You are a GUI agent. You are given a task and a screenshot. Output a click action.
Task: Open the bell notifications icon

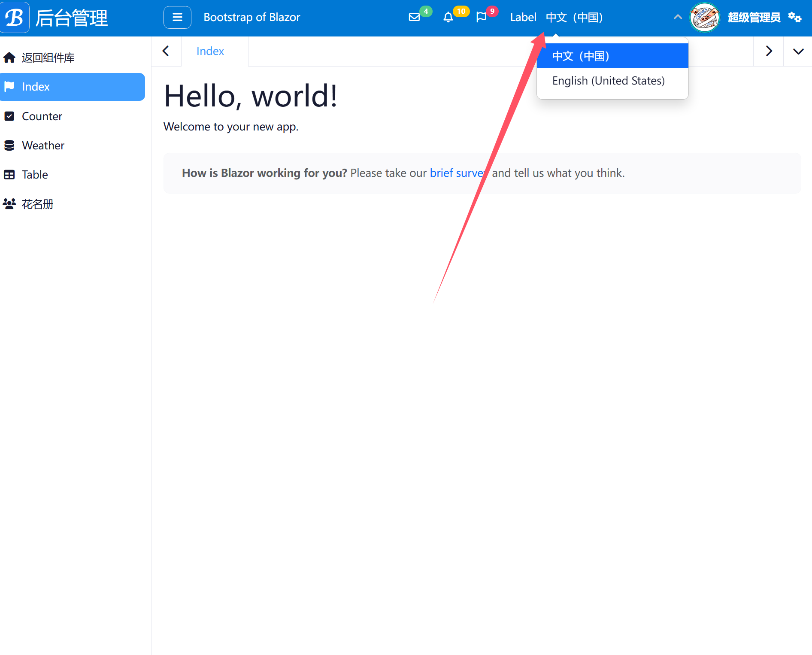pyautogui.click(x=448, y=17)
